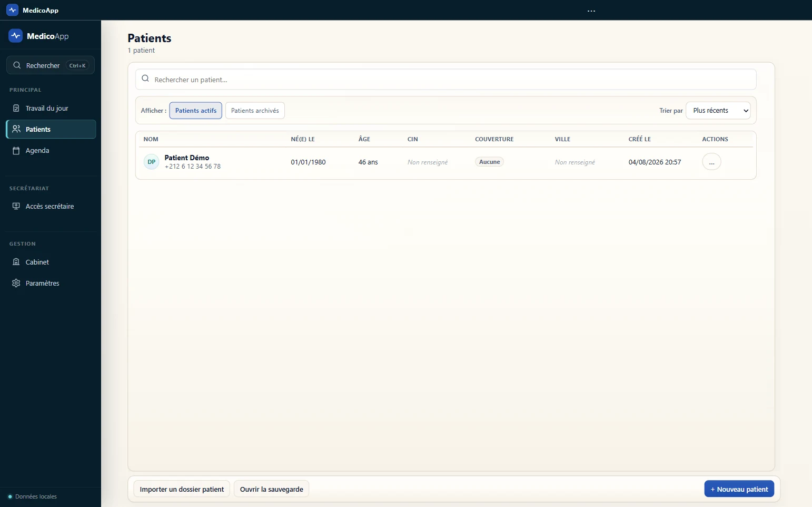Click the Paramètres gear icon
Viewport: 812px width, 507px height.
point(16,283)
